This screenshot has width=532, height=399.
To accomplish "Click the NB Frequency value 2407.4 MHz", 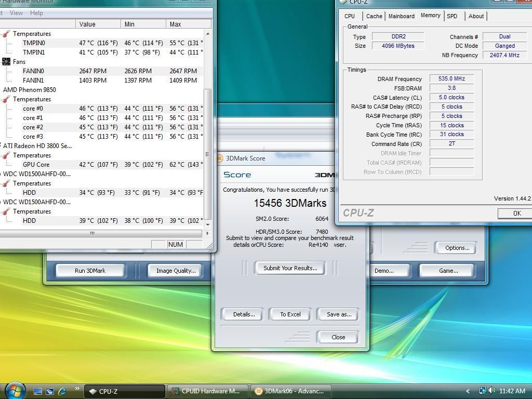I will [504, 55].
